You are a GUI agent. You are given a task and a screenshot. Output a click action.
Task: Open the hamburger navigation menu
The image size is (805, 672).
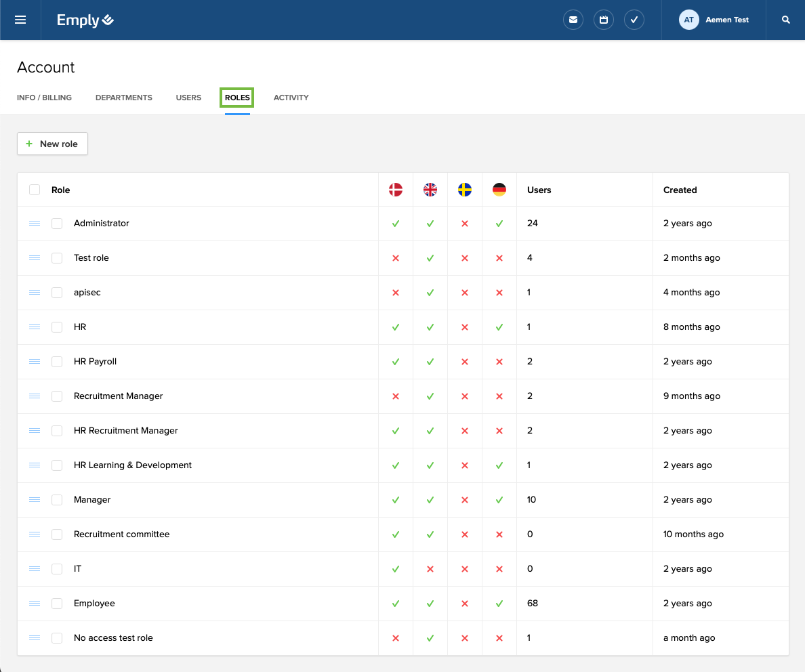click(x=20, y=20)
